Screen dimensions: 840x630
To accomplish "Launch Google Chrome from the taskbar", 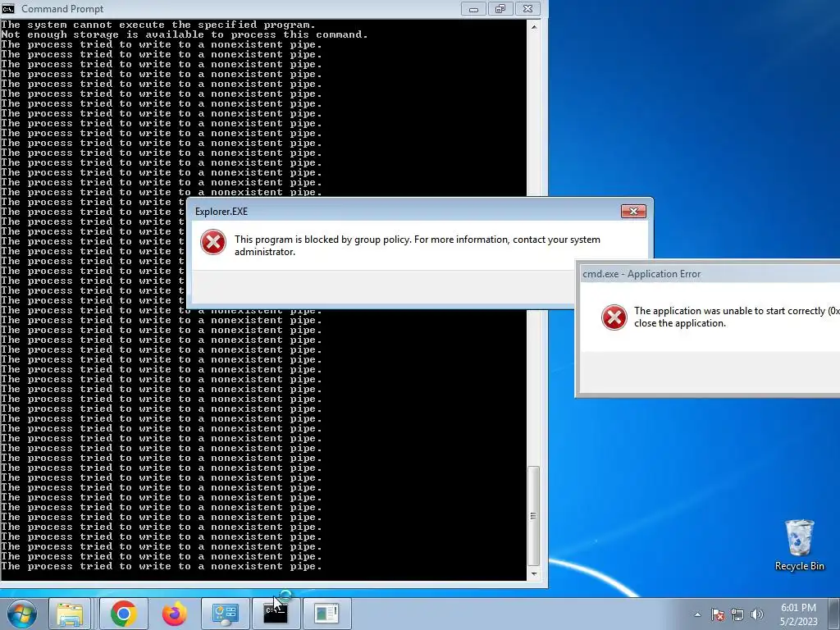I will coord(124,614).
